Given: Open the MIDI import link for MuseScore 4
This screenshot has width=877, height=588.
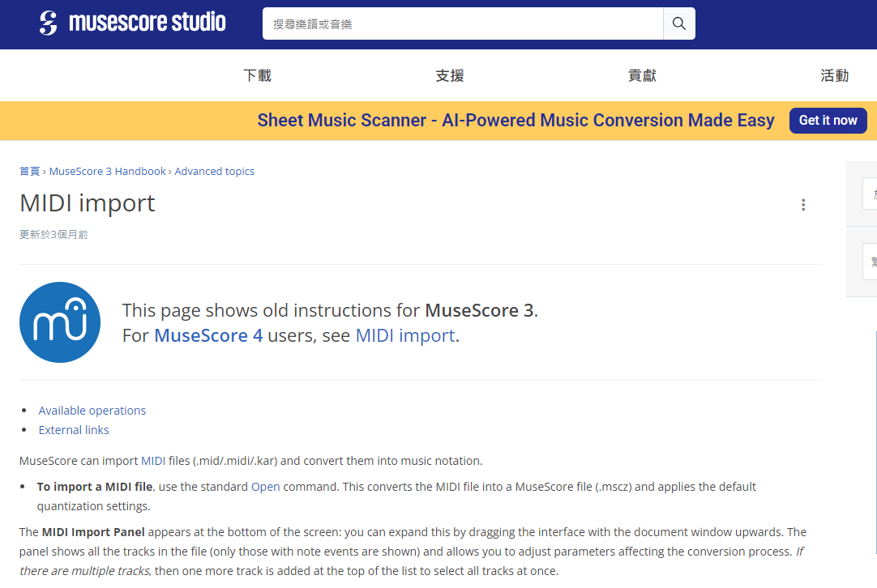Looking at the screenshot, I should tap(404, 335).
